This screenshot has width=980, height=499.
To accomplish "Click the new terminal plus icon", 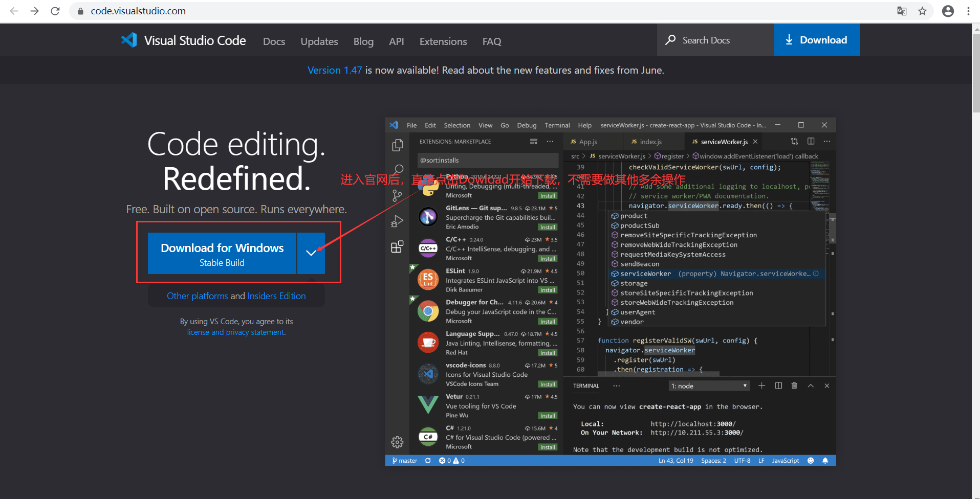I will (x=761, y=385).
